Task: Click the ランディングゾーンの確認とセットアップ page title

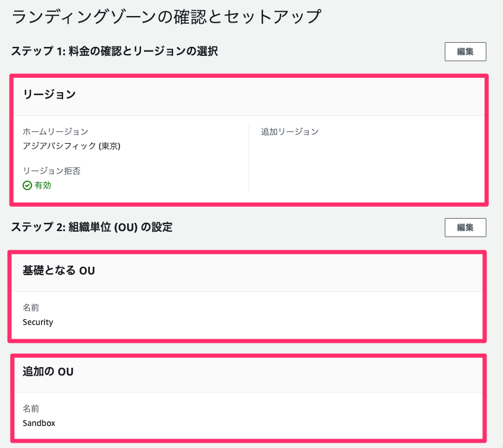Action: (x=166, y=17)
